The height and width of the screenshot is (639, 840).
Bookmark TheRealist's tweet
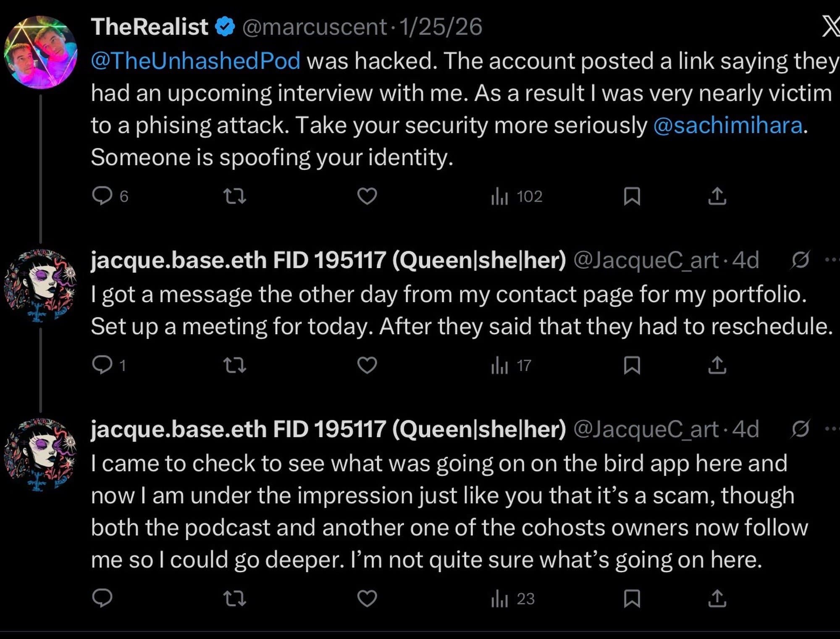pyautogui.click(x=632, y=196)
